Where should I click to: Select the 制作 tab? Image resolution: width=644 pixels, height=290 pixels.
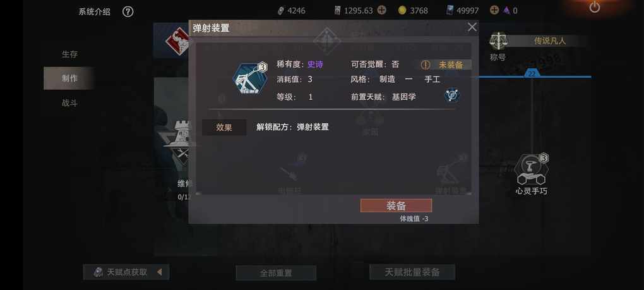click(x=69, y=78)
